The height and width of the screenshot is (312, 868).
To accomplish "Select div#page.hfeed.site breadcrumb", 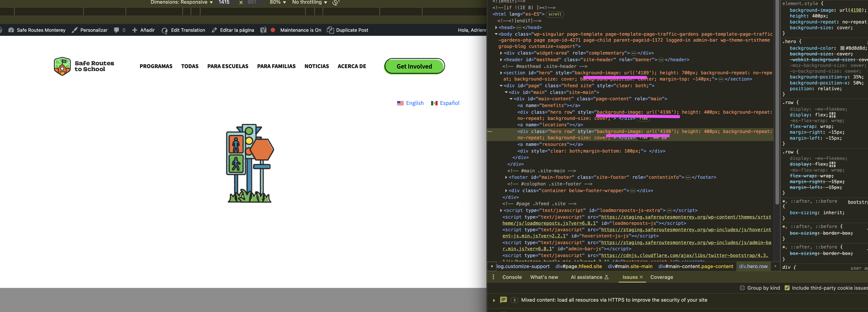I will 579,266.
